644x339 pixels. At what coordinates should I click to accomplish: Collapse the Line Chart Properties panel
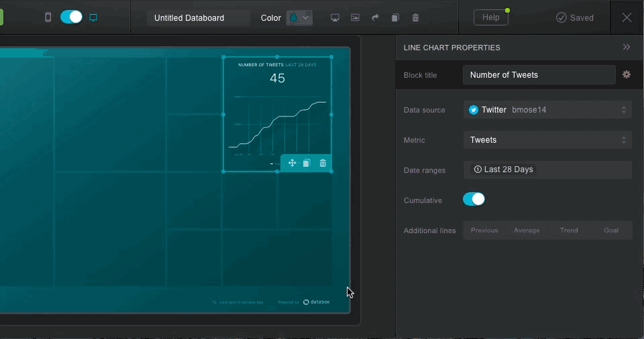click(626, 48)
